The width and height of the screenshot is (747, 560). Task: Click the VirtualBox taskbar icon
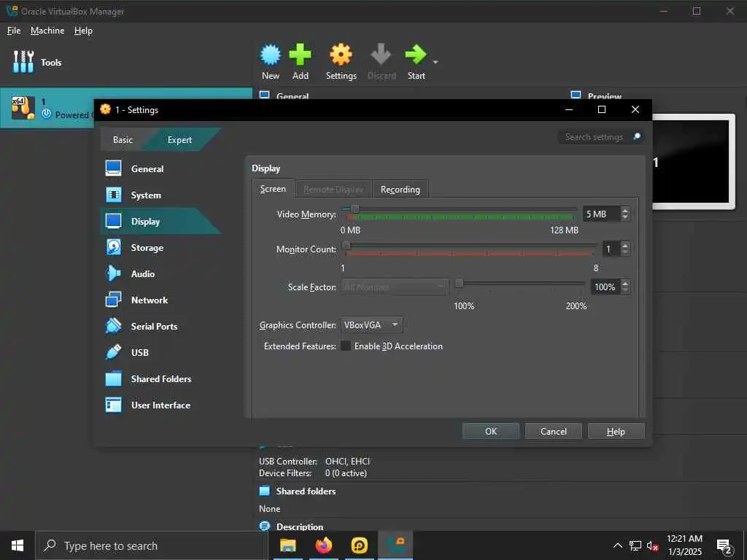pos(395,545)
